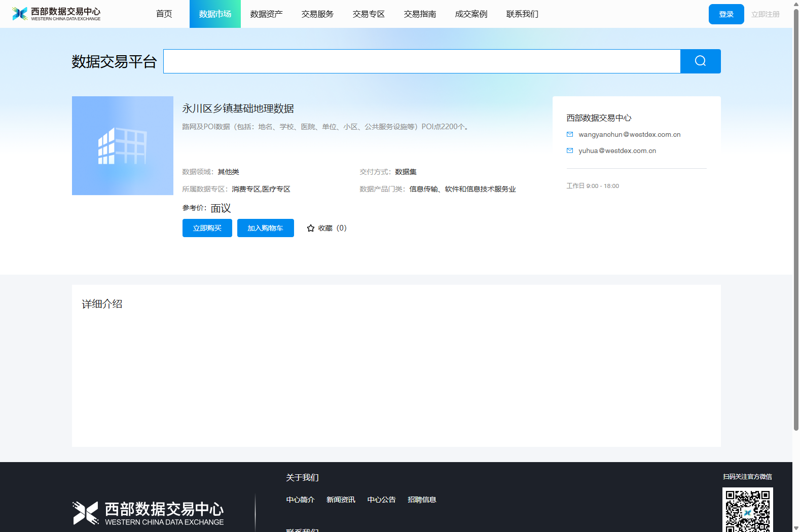800x532 pixels.
Task: Click the WeChat QR code image
Action: tap(747, 510)
